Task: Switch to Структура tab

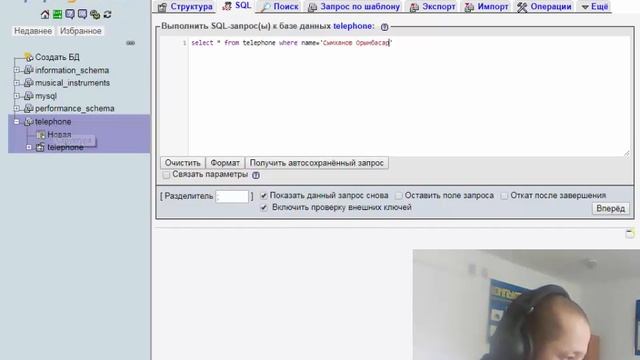Action: point(185,7)
